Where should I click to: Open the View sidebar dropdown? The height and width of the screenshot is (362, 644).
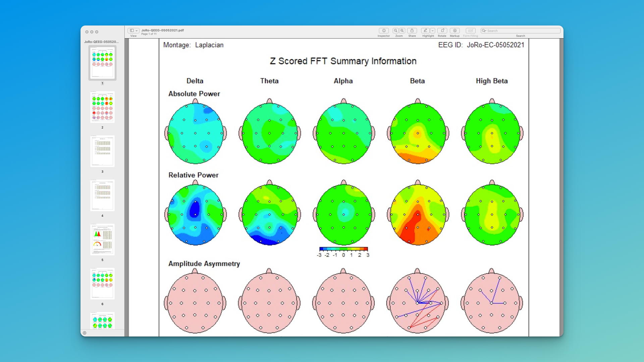[133, 31]
